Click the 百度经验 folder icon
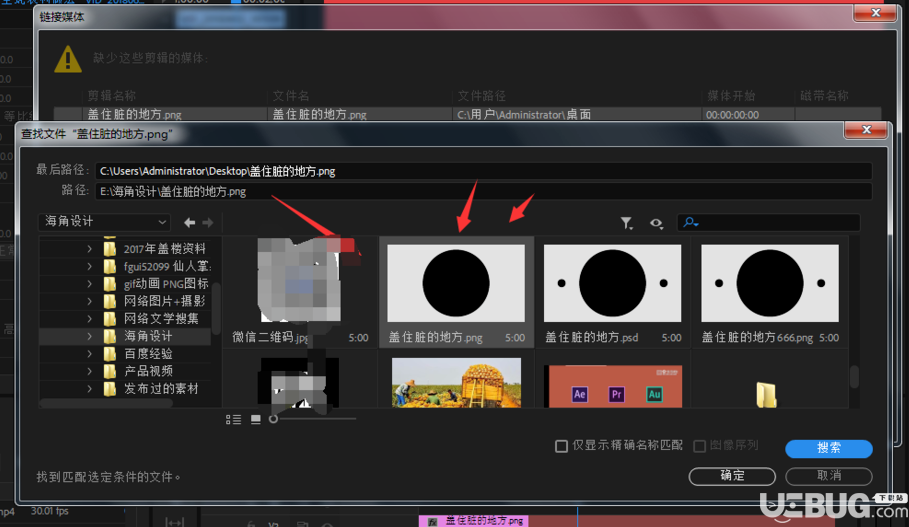This screenshot has height=527, width=909. 110,354
